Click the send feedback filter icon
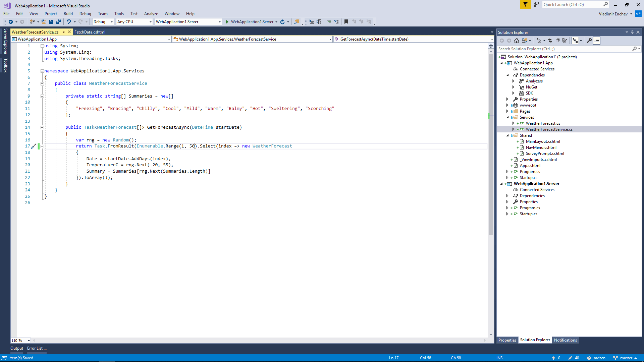 coord(525,4)
